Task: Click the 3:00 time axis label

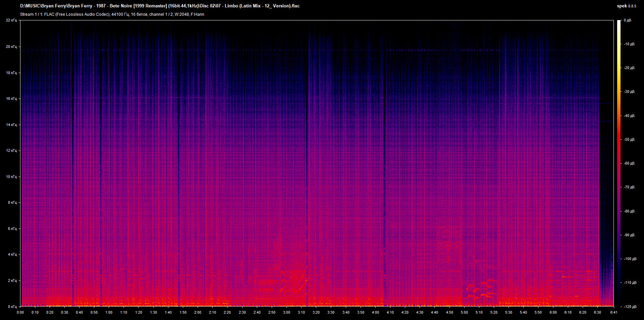Action: (286, 313)
